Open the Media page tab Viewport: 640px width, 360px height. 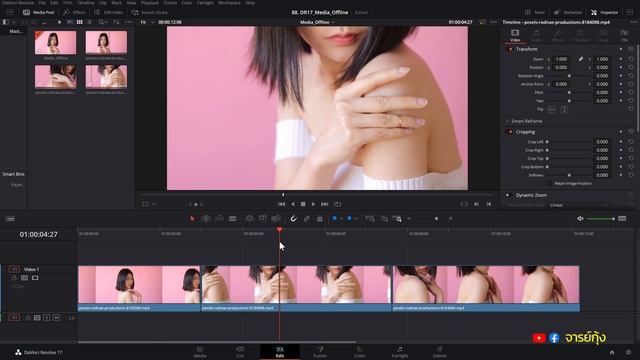200,352
